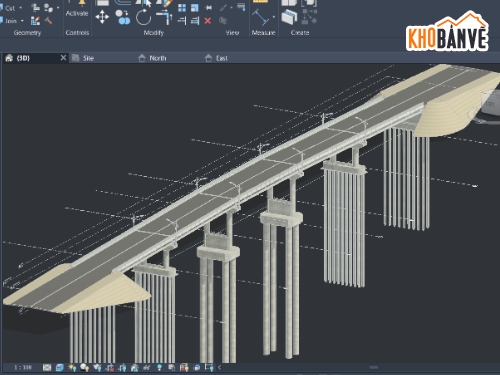Screen dimensions: 500x375
Task: Click the Create Parts icon
Action: (289, 17)
